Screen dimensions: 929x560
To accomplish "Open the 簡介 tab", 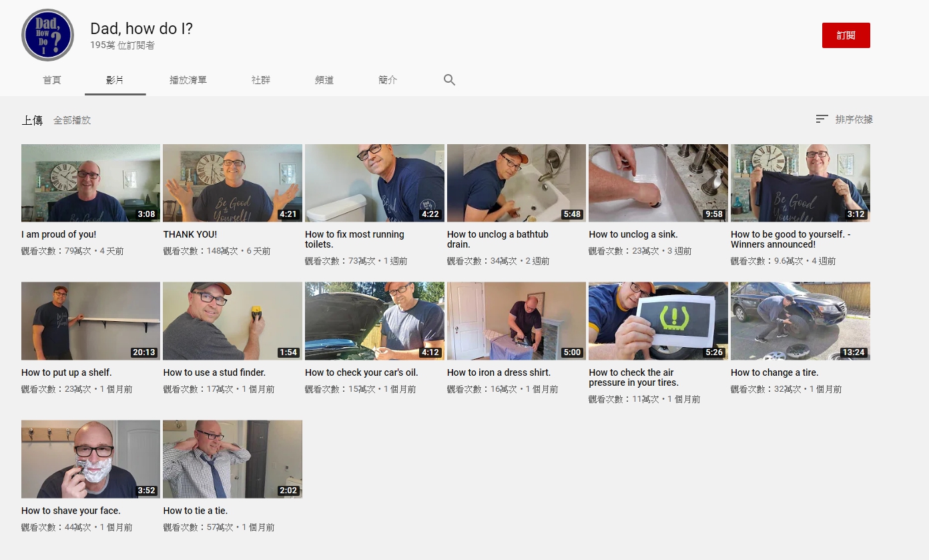I will pyautogui.click(x=388, y=80).
